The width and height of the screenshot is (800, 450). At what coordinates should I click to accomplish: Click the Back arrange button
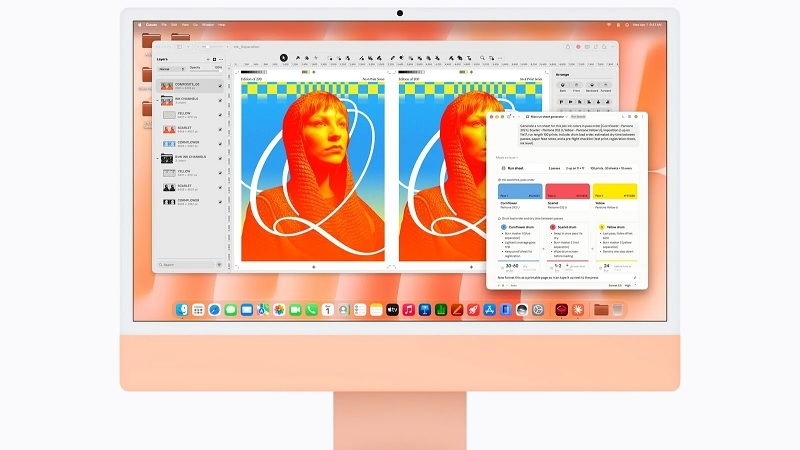tap(563, 87)
